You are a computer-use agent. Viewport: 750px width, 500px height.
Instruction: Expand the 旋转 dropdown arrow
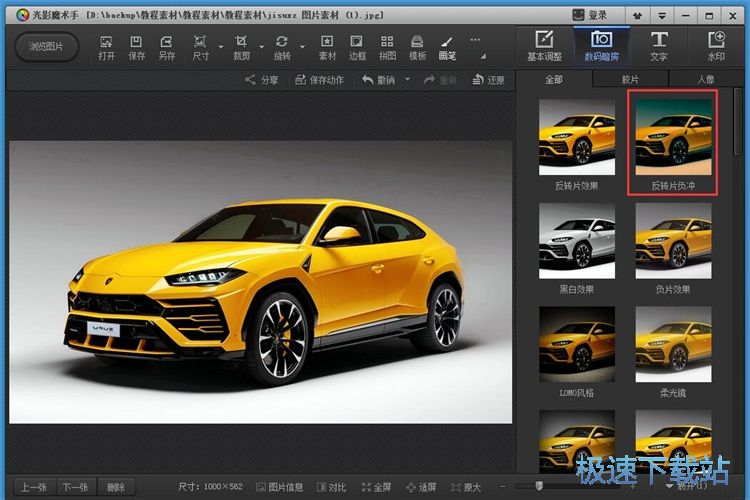(302, 47)
